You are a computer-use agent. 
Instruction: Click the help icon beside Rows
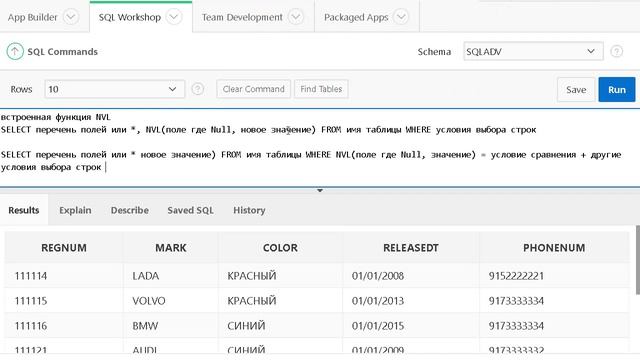198,89
